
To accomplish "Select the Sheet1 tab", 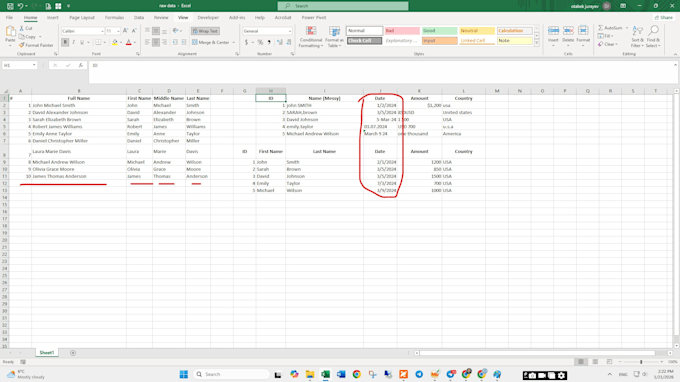I will [46, 353].
